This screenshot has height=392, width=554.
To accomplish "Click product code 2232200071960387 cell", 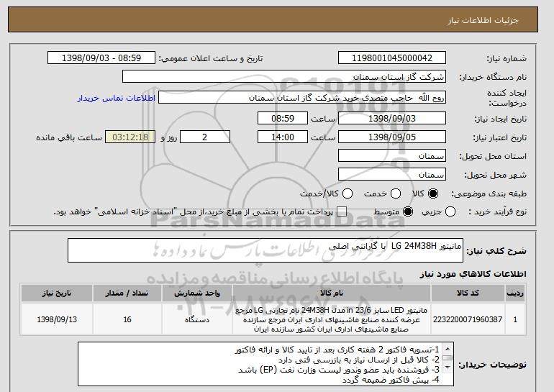I will click(468, 319).
